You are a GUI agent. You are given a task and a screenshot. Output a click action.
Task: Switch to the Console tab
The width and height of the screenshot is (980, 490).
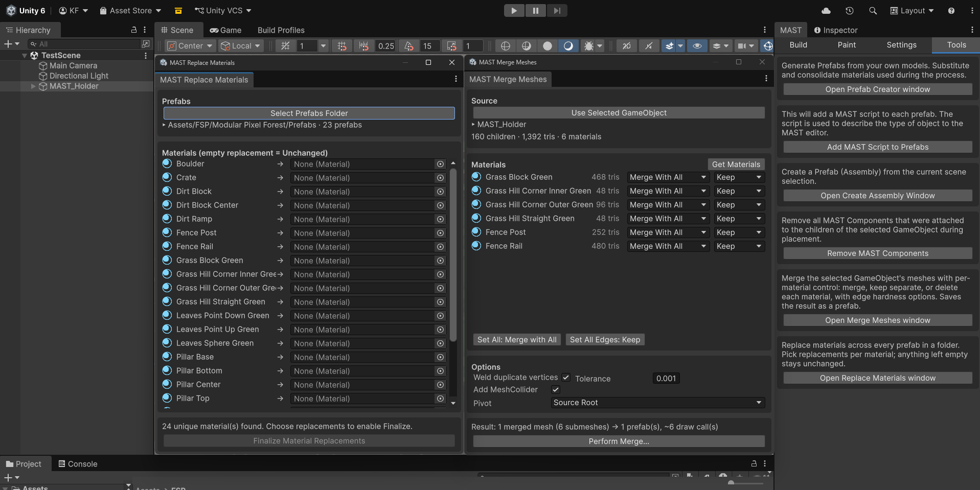[x=78, y=464]
